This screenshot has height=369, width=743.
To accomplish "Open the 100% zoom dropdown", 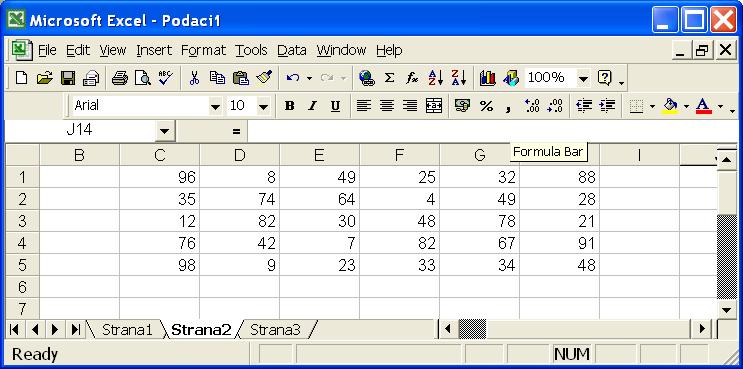I will coord(583,78).
